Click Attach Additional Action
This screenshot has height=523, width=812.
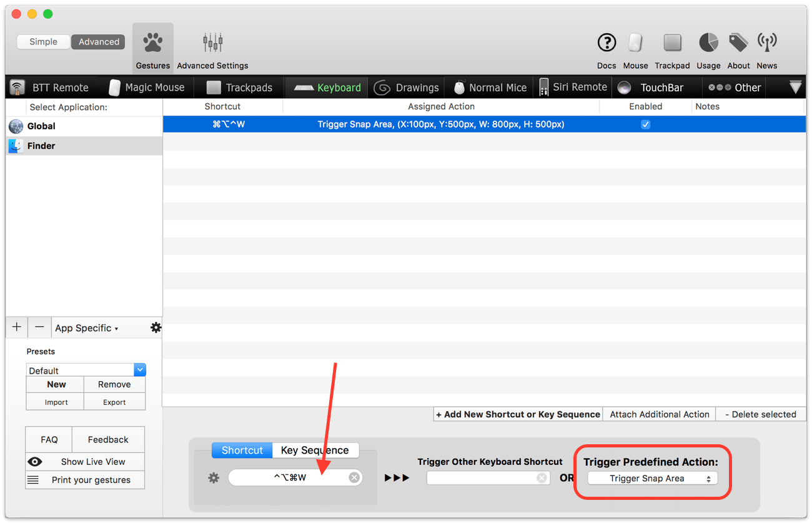(x=660, y=414)
